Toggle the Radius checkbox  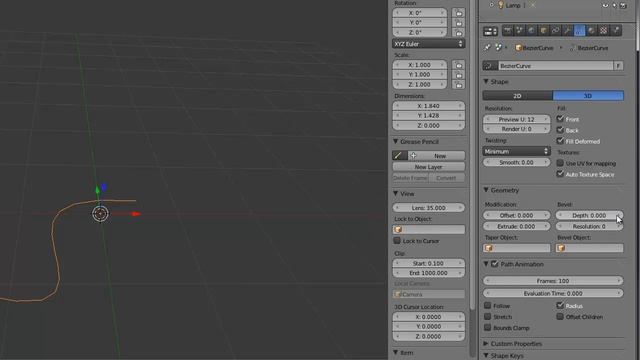click(x=560, y=305)
